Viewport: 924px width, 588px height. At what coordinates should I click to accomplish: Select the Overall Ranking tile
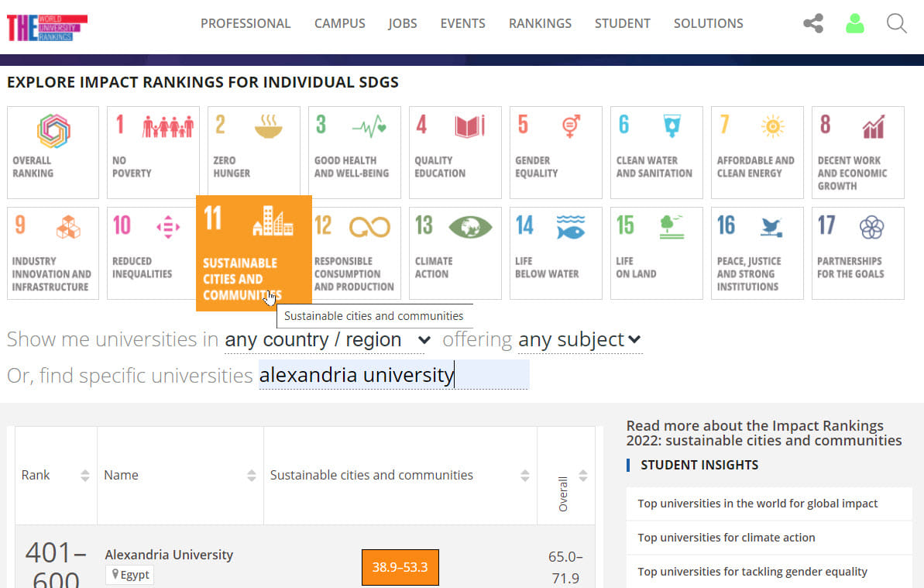pyautogui.click(x=53, y=152)
